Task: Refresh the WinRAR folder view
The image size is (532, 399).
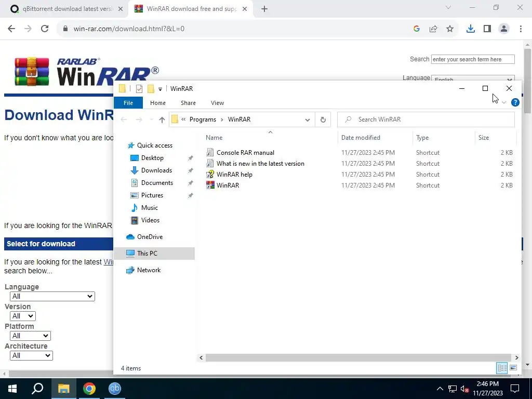Action: [323, 119]
